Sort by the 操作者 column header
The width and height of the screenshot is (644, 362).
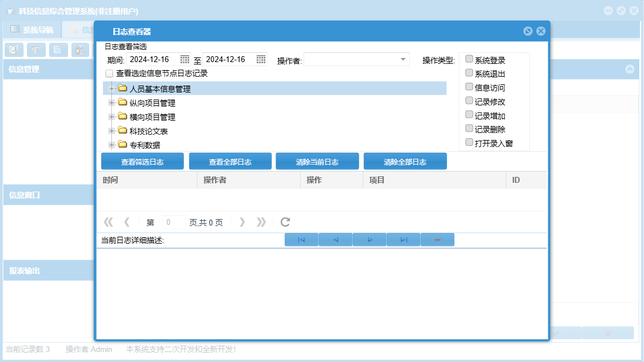248,180
